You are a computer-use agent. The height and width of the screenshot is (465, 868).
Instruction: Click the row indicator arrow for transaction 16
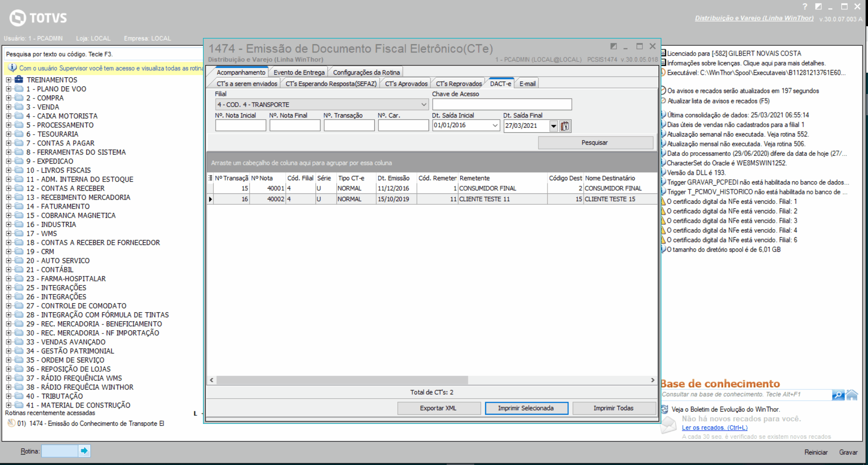click(x=210, y=199)
